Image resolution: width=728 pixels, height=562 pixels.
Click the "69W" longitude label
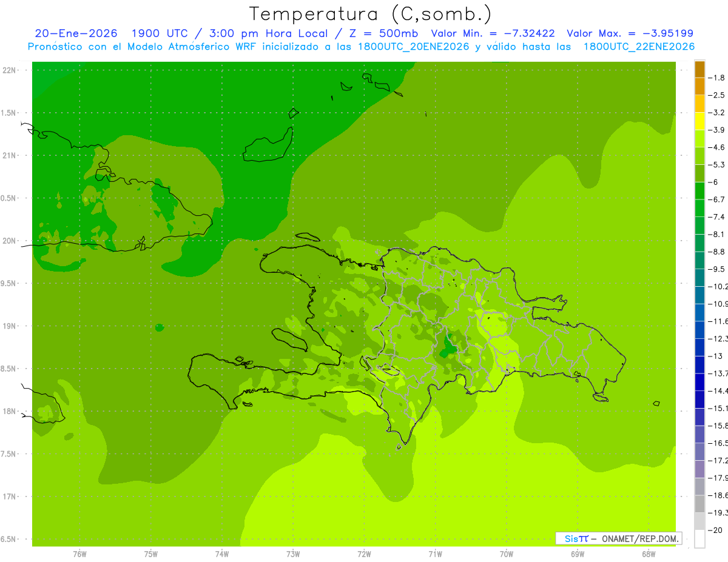pyautogui.click(x=578, y=554)
